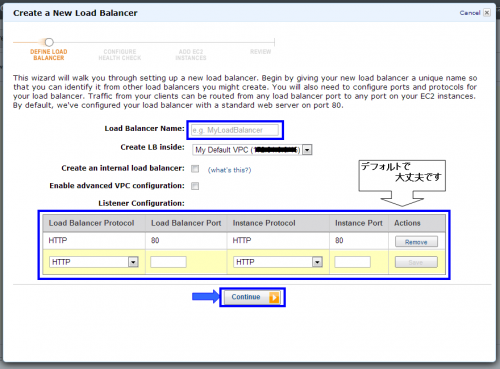
Task: Expand the Load Balancer Protocol dropdown
Action: [x=94, y=262]
